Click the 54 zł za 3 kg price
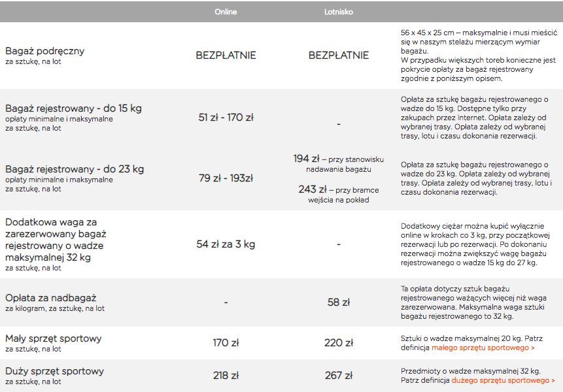 pyautogui.click(x=226, y=244)
